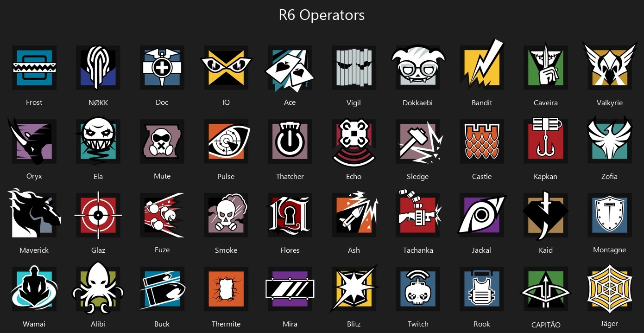The height and width of the screenshot is (333, 644).
Task: Select the Kapkan name label
Action: pyautogui.click(x=546, y=176)
